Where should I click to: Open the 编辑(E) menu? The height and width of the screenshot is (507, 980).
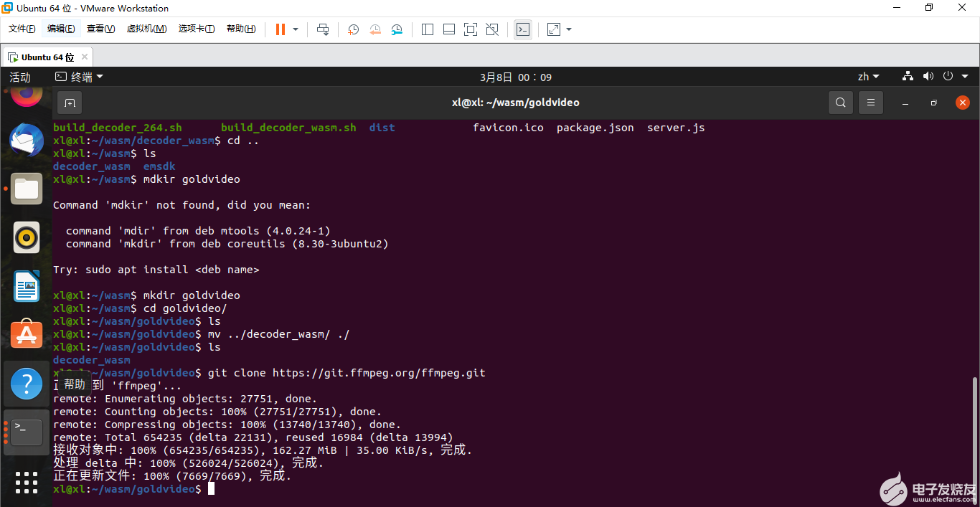(61, 29)
